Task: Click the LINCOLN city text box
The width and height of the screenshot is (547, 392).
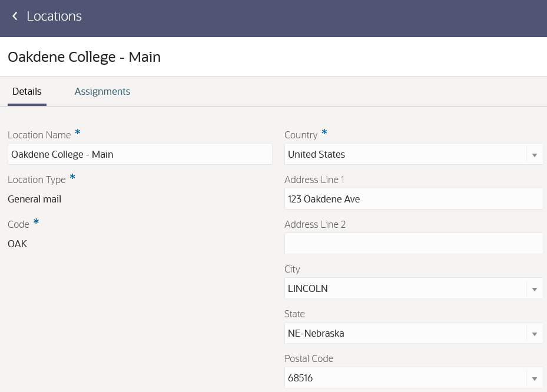Action: coord(405,288)
